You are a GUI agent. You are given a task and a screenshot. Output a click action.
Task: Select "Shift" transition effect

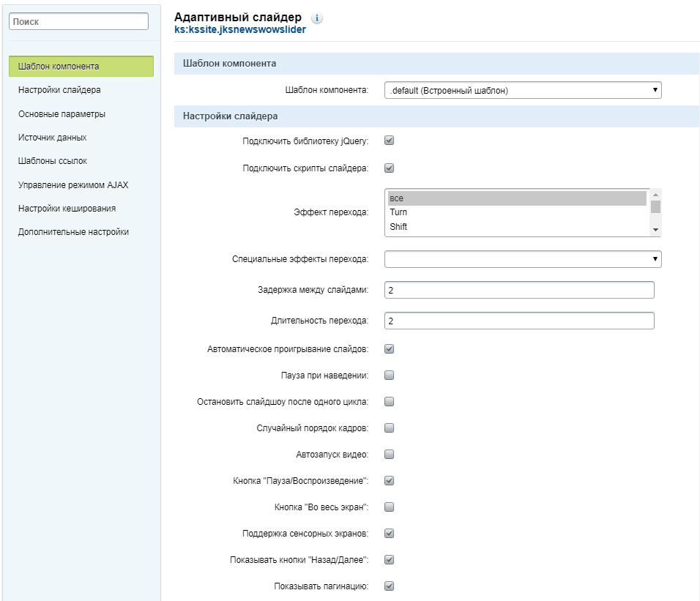[x=517, y=227]
